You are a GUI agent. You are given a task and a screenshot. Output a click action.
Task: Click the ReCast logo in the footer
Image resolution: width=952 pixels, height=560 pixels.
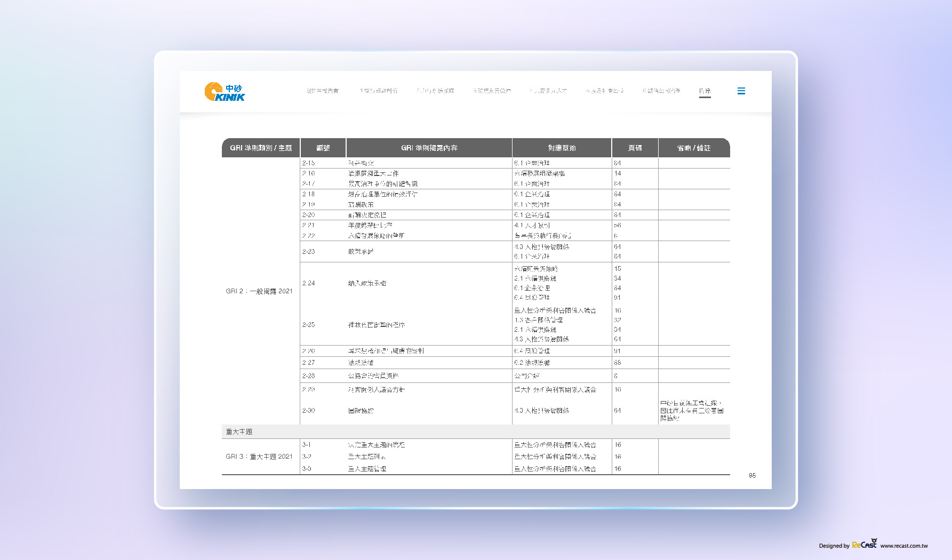pyautogui.click(x=865, y=543)
